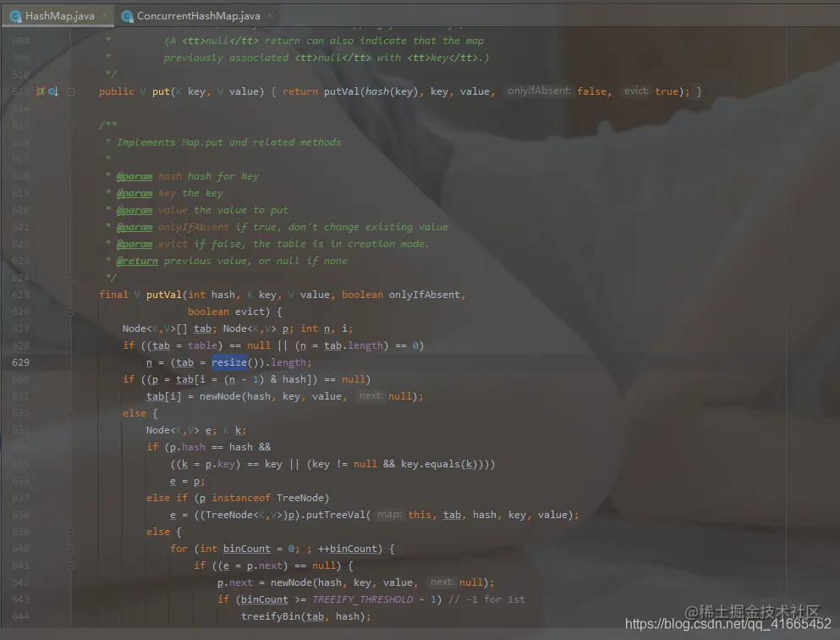Click newNode call on line 631
The height and width of the screenshot is (640, 840).
(220, 396)
